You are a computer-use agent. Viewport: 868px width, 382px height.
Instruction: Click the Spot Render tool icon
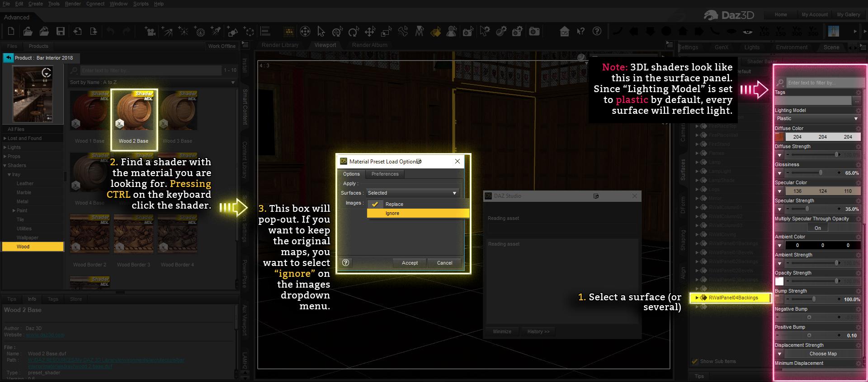coord(468,31)
